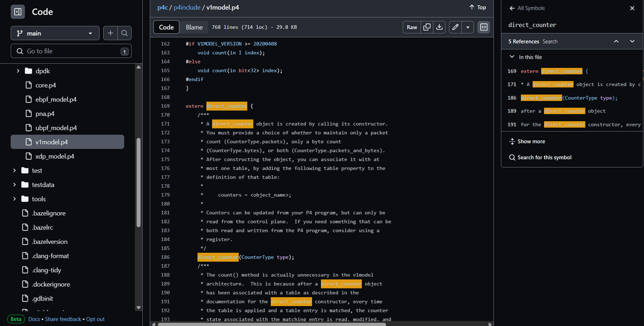This screenshot has height=326, width=644.
Task: Jump to Top of file
Action: click(x=477, y=8)
